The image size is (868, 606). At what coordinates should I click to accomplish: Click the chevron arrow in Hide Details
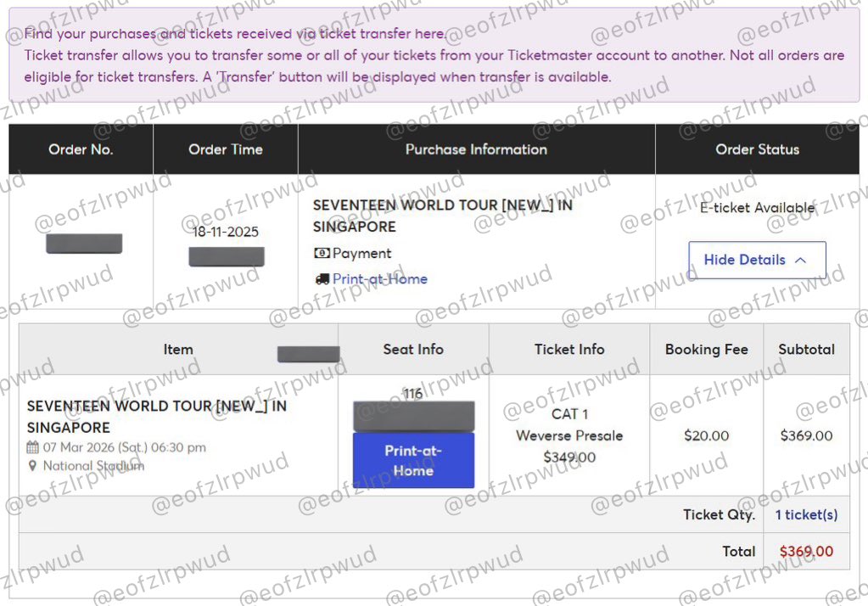point(800,260)
